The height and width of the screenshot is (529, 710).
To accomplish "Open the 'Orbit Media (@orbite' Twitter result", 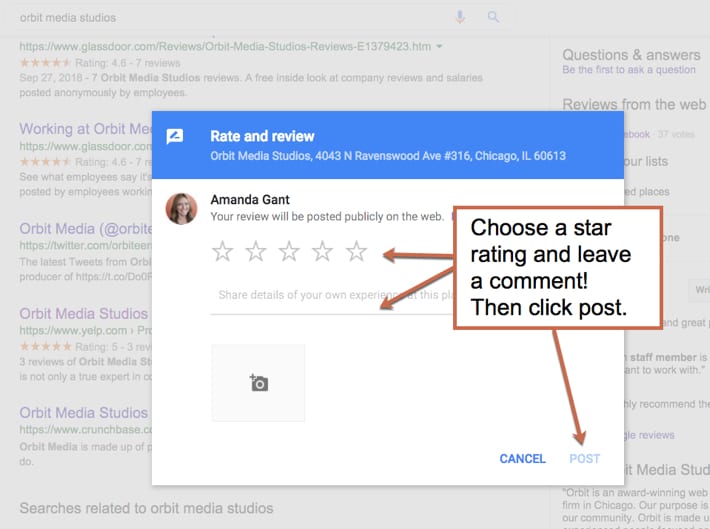I will [x=86, y=229].
